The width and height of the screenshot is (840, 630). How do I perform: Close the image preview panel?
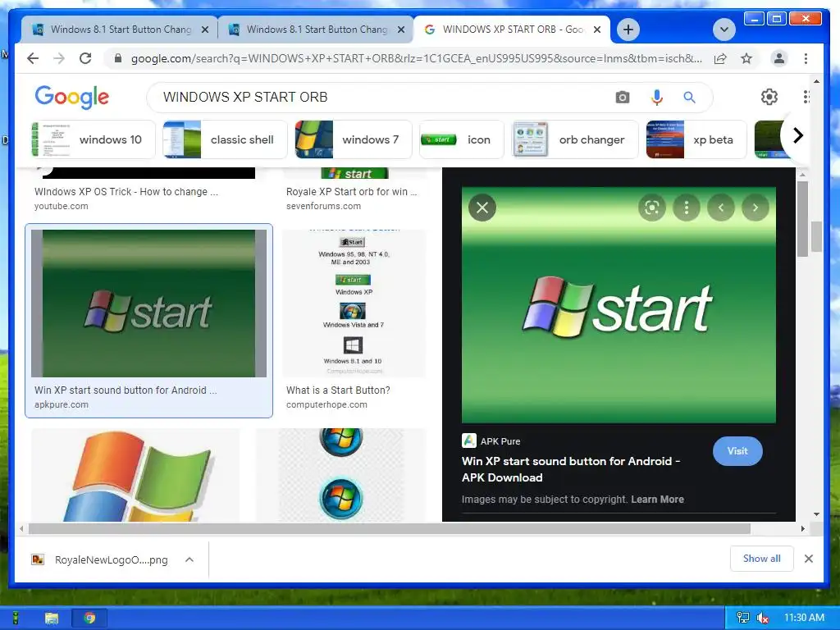[x=482, y=208]
